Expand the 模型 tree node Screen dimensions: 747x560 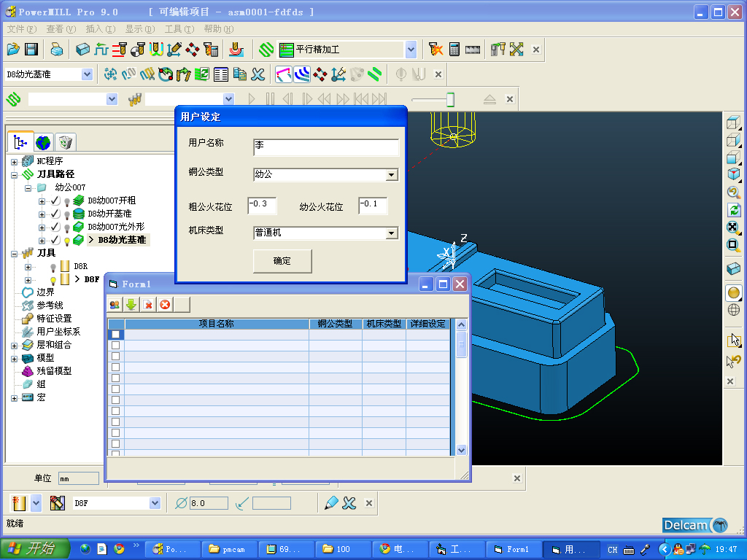pyautogui.click(x=15, y=359)
